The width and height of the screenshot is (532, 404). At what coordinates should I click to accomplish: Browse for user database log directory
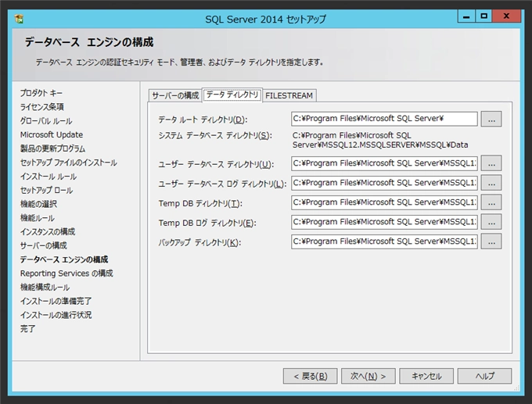coord(491,183)
